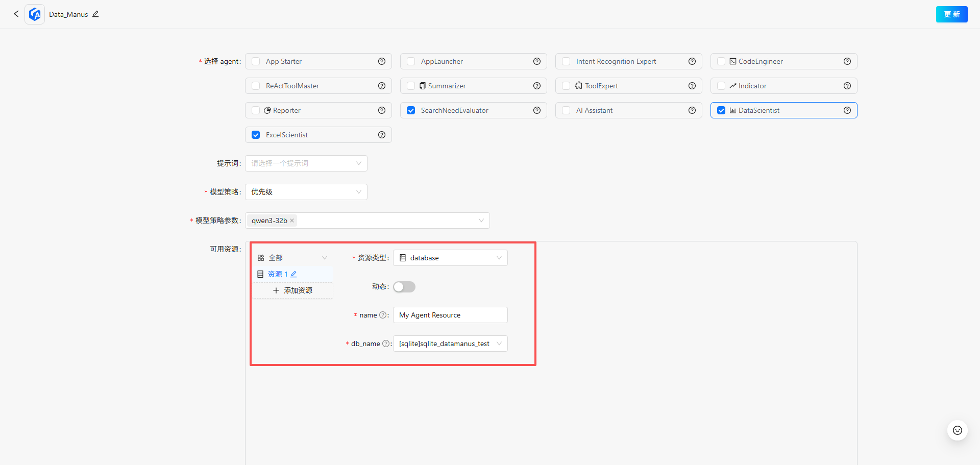Image resolution: width=980 pixels, height=465 pixels.
Task: Open the smiley feedback floating button
Action: click(x=957, y=430)
